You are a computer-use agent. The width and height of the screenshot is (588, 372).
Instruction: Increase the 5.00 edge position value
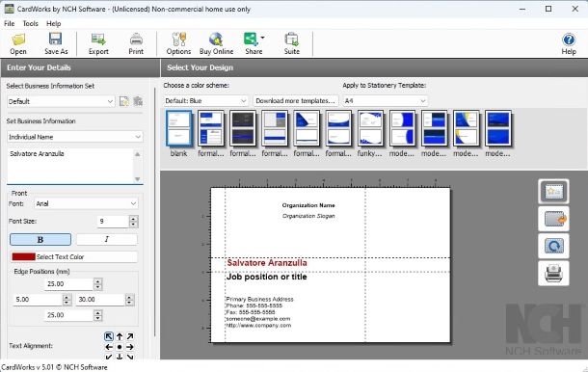pyautogui.click(x=67, y=297)
